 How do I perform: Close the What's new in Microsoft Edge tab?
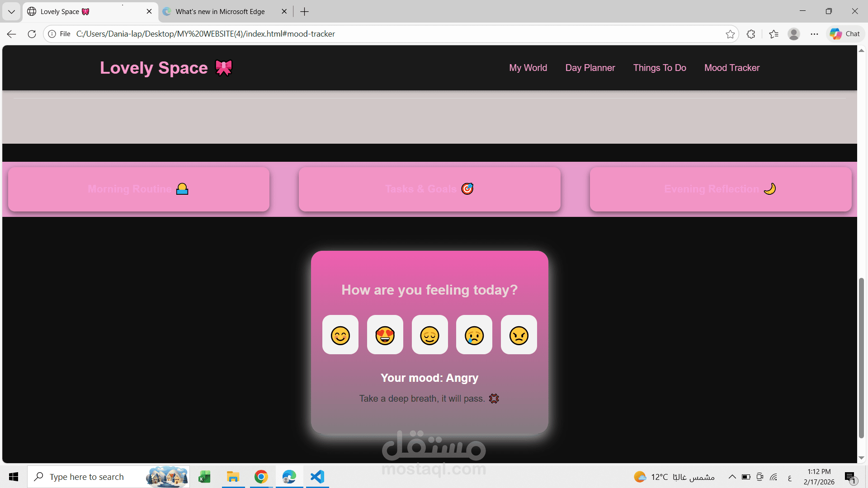(x=284, y=12)
